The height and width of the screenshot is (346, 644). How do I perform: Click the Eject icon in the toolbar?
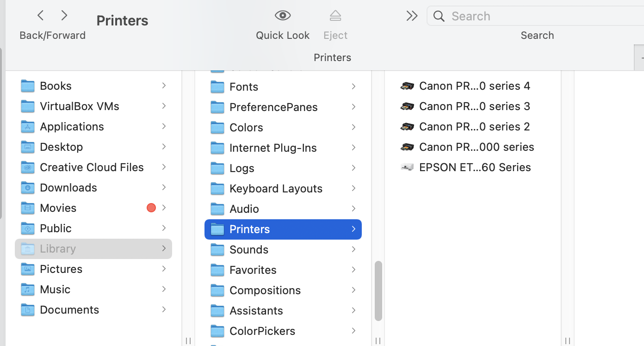click(335, 15)
